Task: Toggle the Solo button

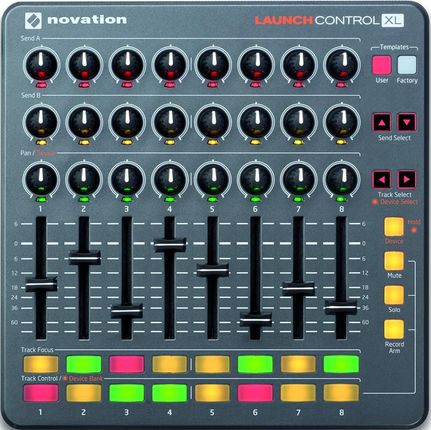Action: [x=394, y=295]
